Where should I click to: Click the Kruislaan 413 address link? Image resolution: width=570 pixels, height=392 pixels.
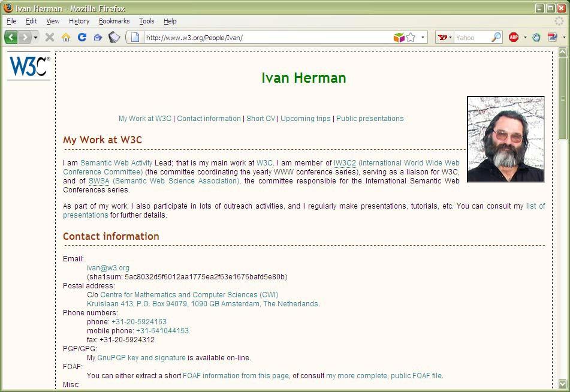tap(203, 304)
